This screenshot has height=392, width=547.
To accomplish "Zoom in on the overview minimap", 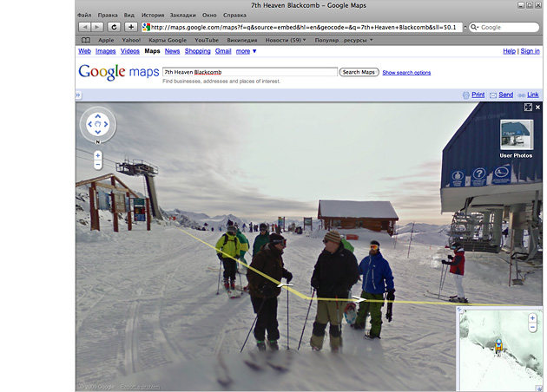I will point(531,318).
